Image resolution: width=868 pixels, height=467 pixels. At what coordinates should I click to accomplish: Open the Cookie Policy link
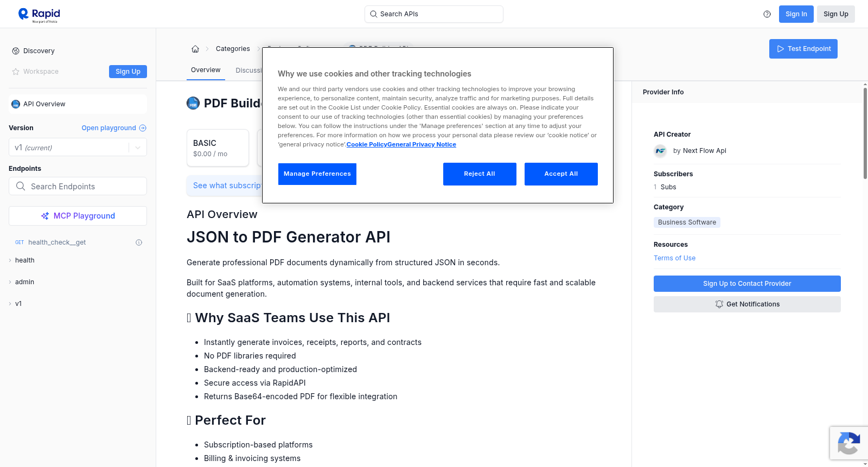[367, 144]
